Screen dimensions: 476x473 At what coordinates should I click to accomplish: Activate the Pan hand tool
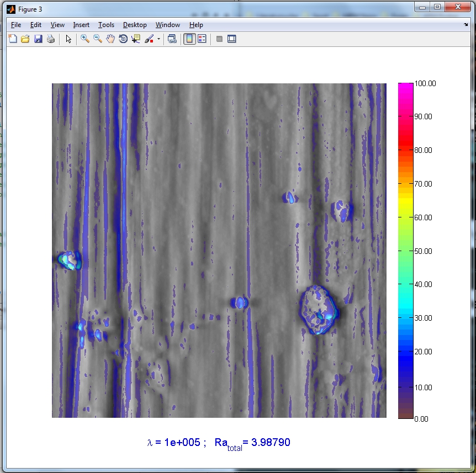point(110,39)
